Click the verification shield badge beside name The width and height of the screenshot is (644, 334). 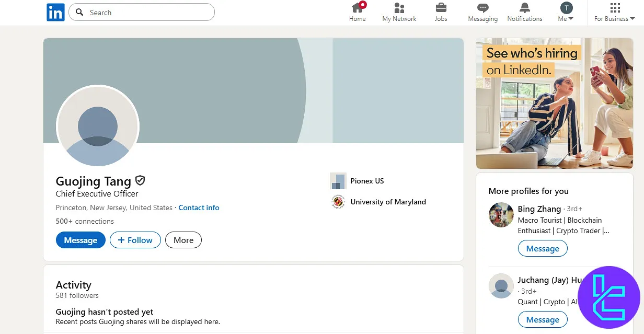click(140, 181)
